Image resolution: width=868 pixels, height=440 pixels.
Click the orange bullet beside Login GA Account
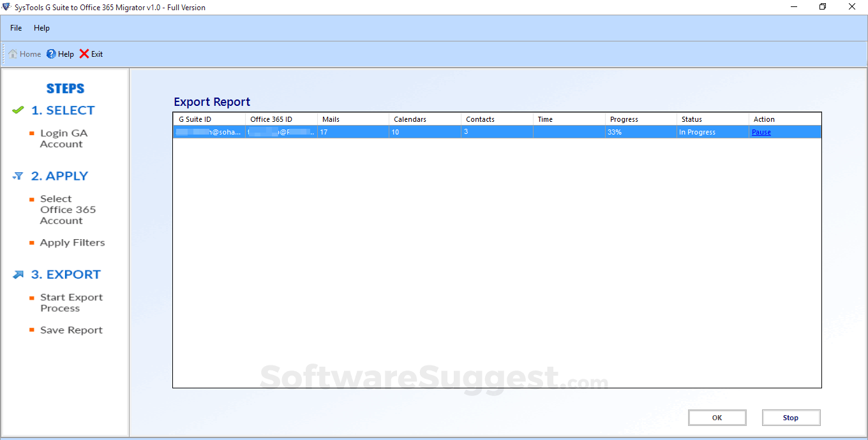point(32,133)
